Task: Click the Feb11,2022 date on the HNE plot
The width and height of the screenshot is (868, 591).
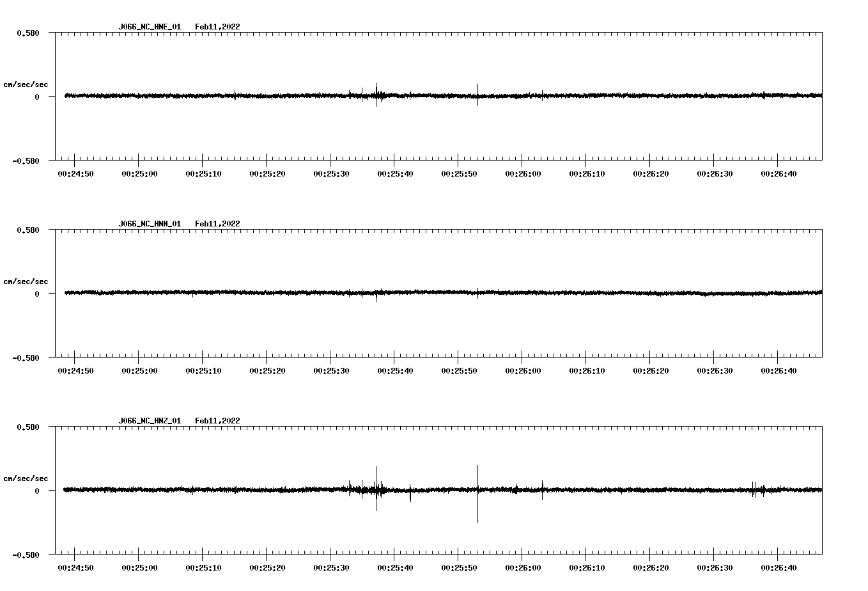Action: click(x=217, y=27)
